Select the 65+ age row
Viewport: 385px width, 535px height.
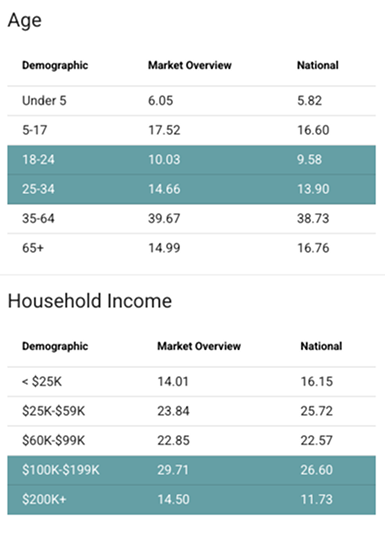191,248
